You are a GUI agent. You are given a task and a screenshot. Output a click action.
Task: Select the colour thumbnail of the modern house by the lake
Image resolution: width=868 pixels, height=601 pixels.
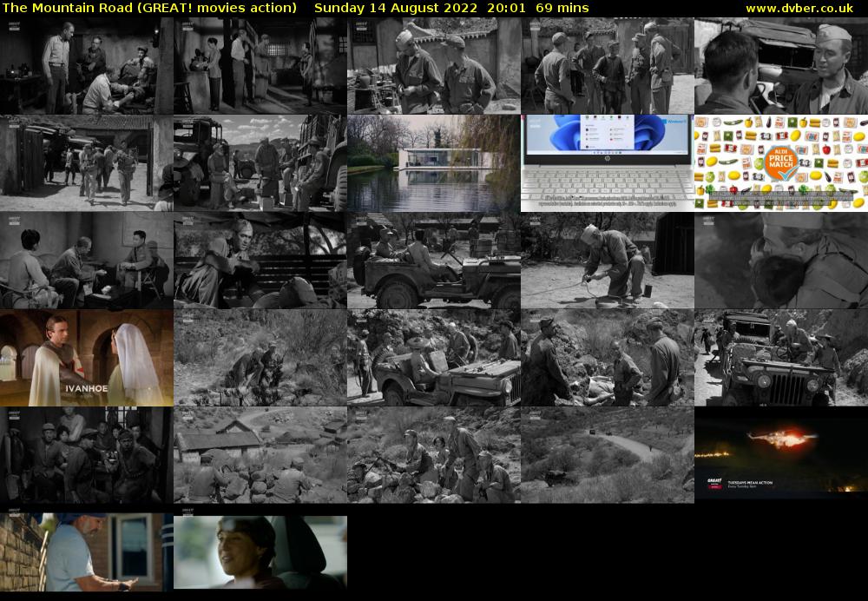[433, 163]
